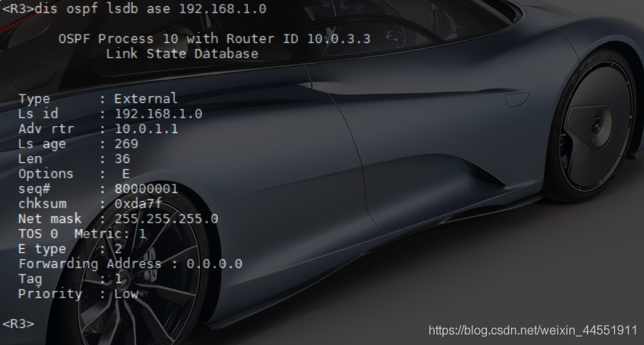Click the 'TOS 0 Metric: 1' line
Image resolution: width=644 pixels, height=345 pixels.
pos(82,234)
